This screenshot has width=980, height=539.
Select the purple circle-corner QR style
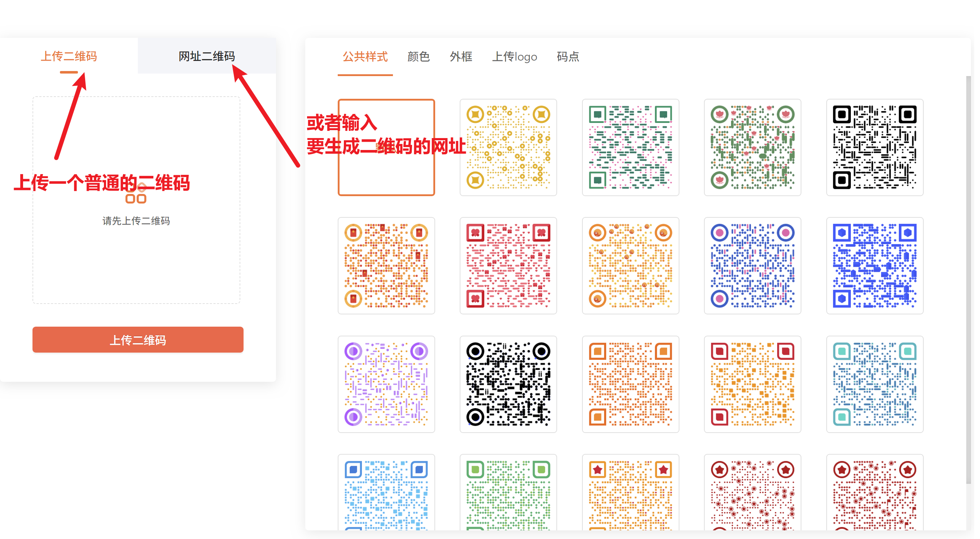[386, 384]
